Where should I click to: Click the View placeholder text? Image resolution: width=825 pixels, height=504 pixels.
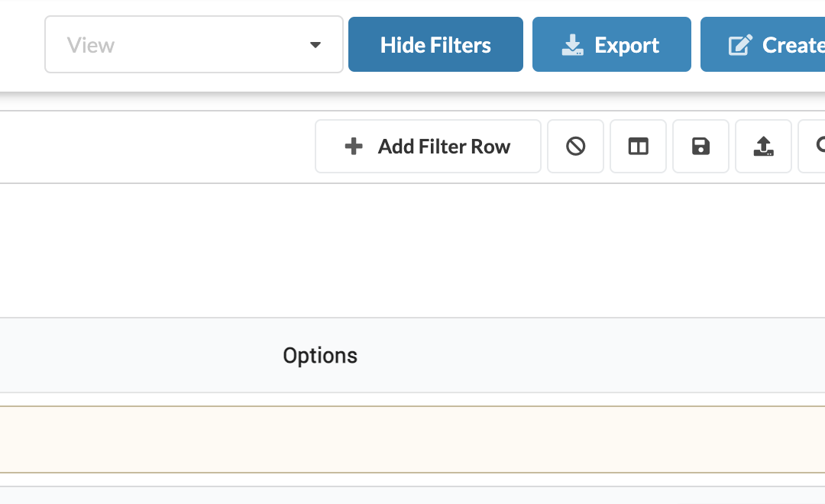point(90,45)
